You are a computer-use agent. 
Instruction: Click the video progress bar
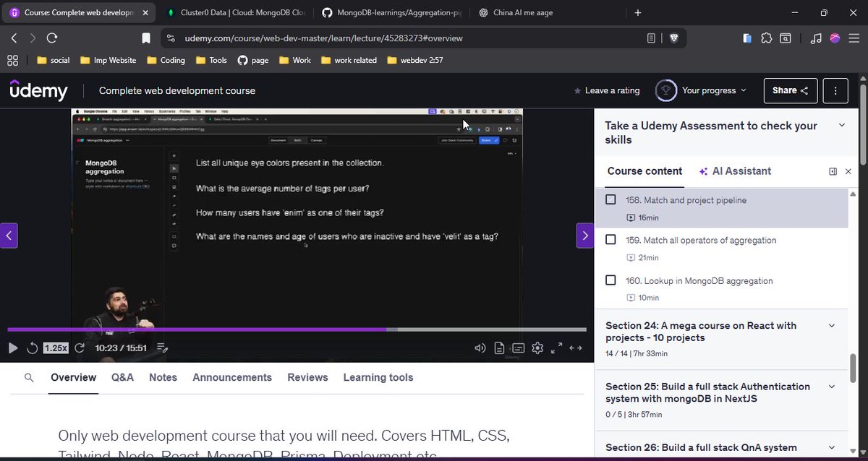tap(297, 329)
